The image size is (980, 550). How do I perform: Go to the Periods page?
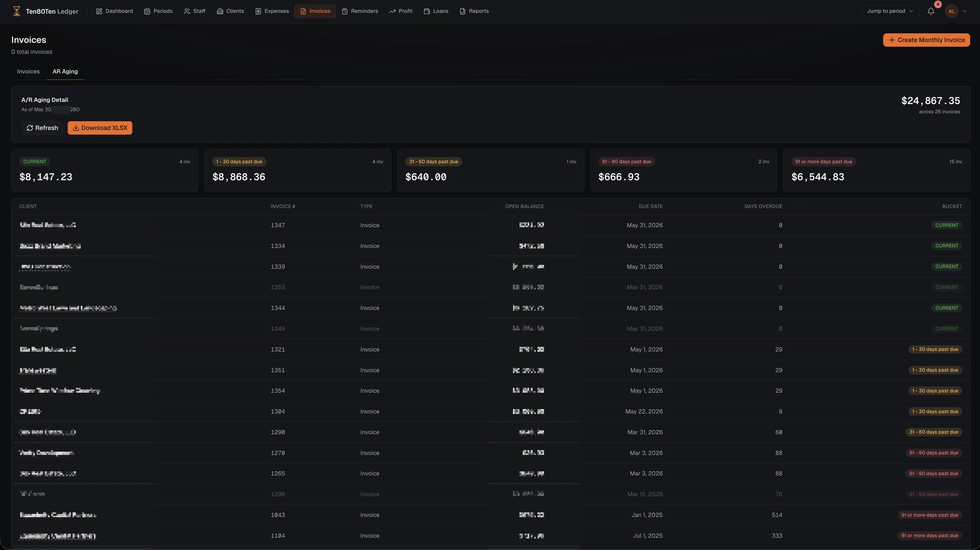point(158,11)
